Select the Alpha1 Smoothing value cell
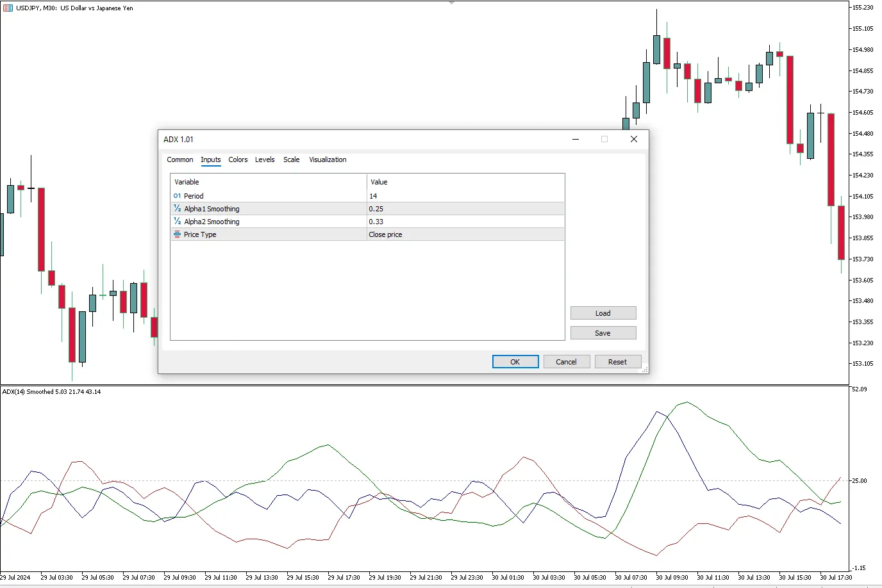882x588 pixels. (x=465, y=209)
